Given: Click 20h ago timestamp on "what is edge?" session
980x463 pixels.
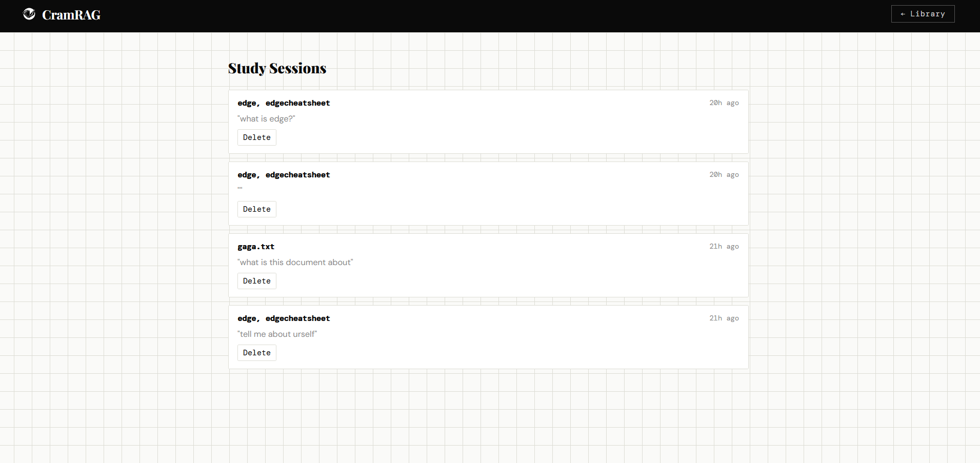Looking at the screenshot, I should pos(724,103).
